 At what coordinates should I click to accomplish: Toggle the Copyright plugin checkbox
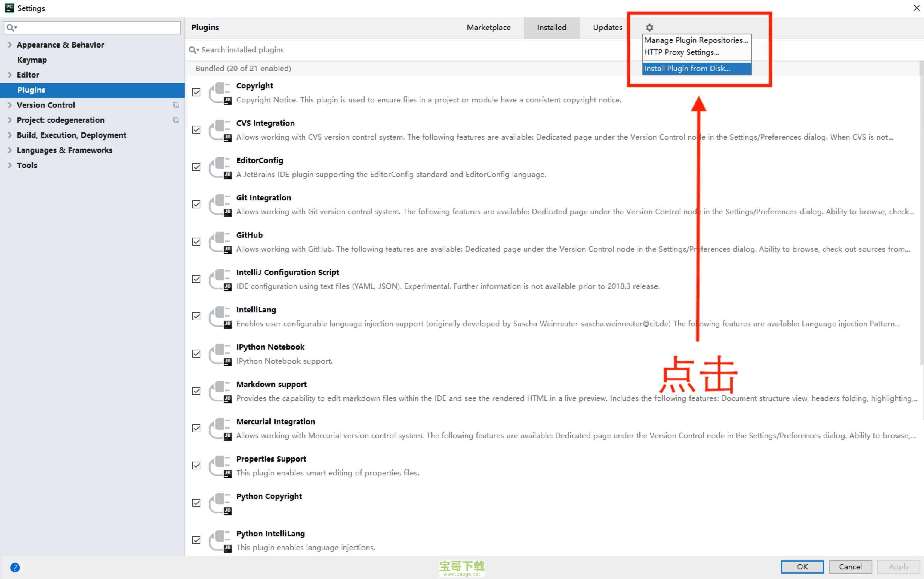pos(197,92)
